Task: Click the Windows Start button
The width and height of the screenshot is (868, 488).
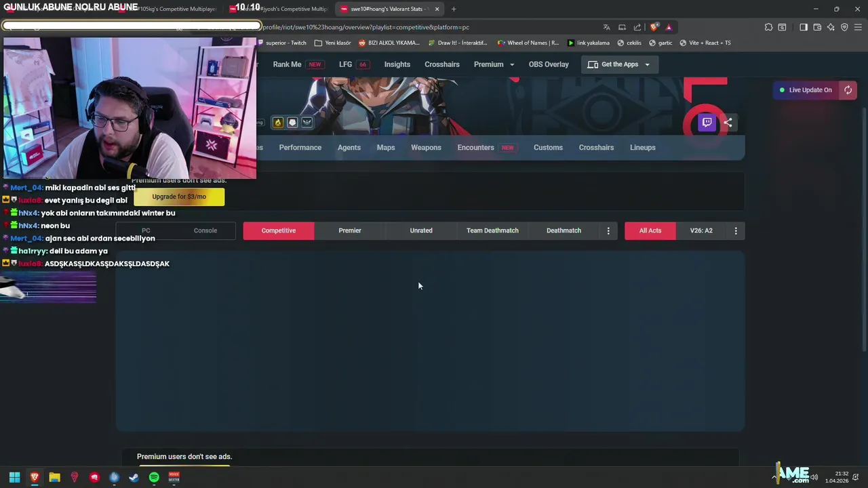Action: coord(14,477)
